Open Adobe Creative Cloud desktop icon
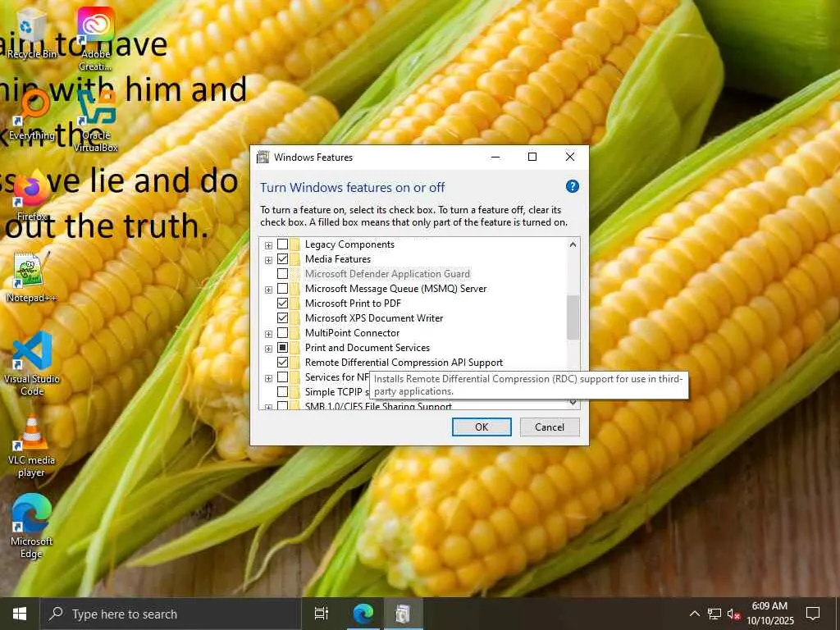 (x=95, y=39)
